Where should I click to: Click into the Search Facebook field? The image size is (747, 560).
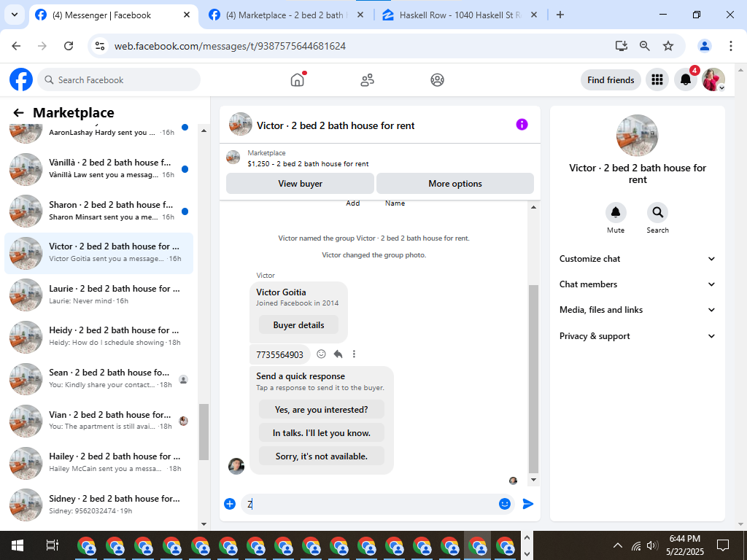tap(119, 80)
